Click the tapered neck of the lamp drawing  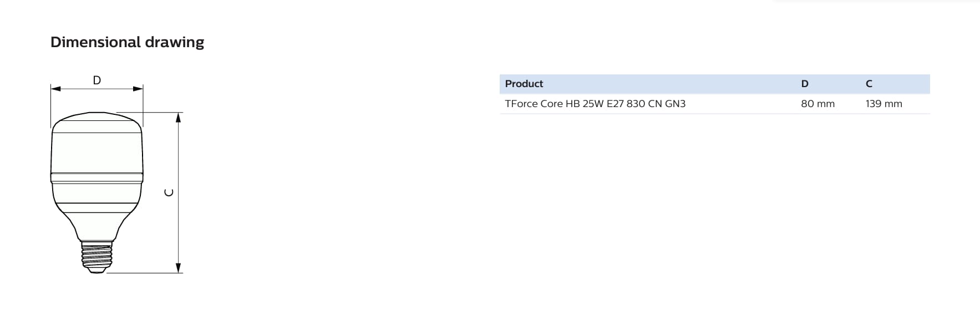[97, 226]
